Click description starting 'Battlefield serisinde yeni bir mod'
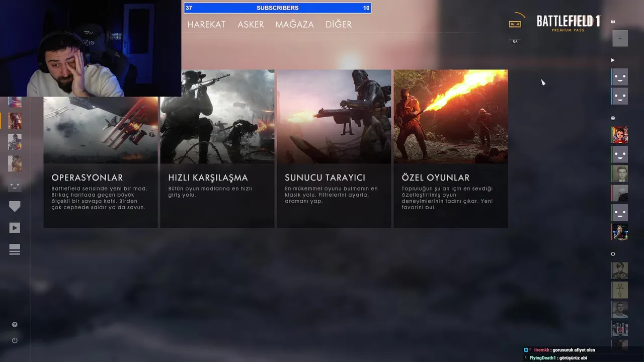 pyautogui.click(x=99, y=198)
